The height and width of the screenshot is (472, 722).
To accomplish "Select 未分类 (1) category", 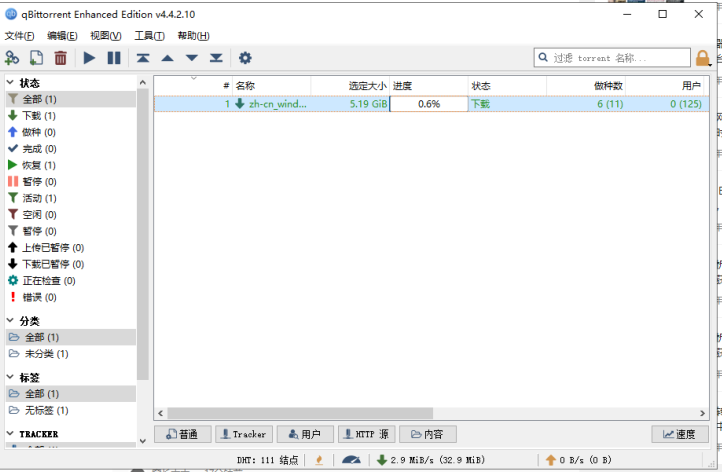I will pyautogui.click(x=71, y=354).
